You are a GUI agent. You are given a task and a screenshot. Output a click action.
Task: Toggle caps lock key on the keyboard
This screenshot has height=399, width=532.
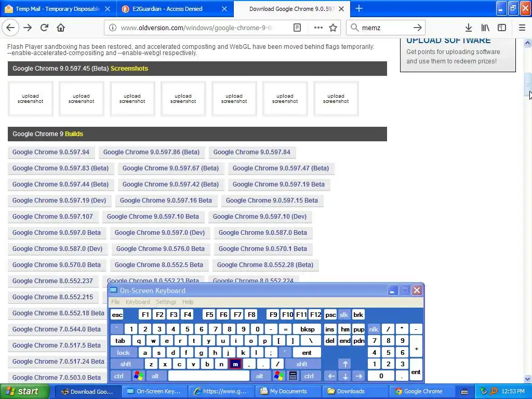(124, 353)
